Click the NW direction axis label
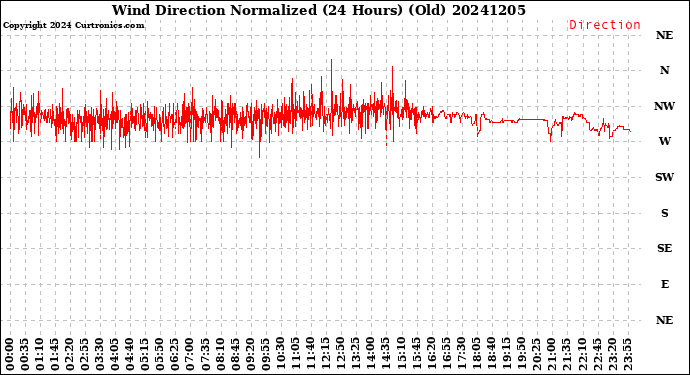The image size is (690, 375). click(x=664, y=106)
